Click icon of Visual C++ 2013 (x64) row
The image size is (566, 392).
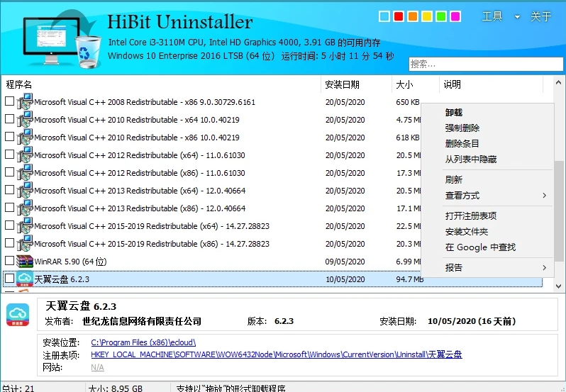pos(25,190)
